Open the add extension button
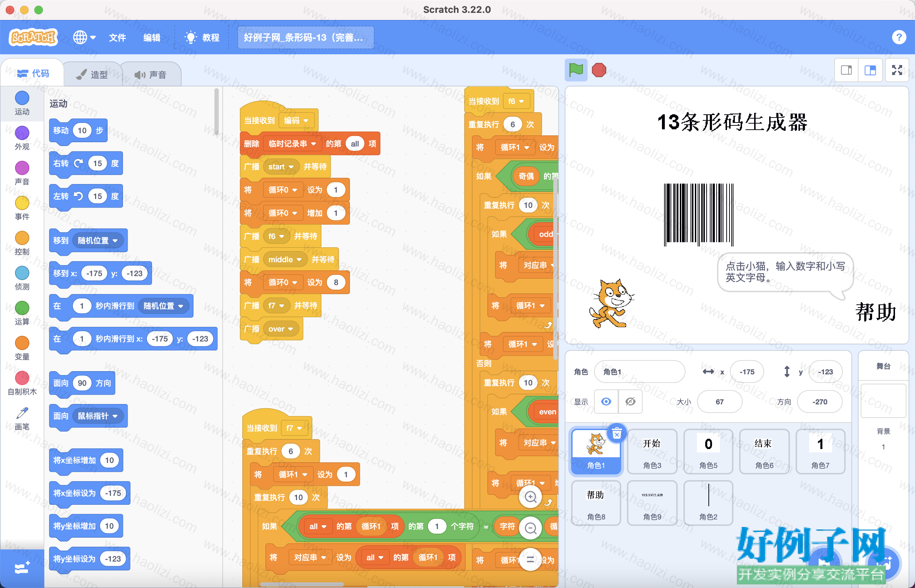 point(22,568)
